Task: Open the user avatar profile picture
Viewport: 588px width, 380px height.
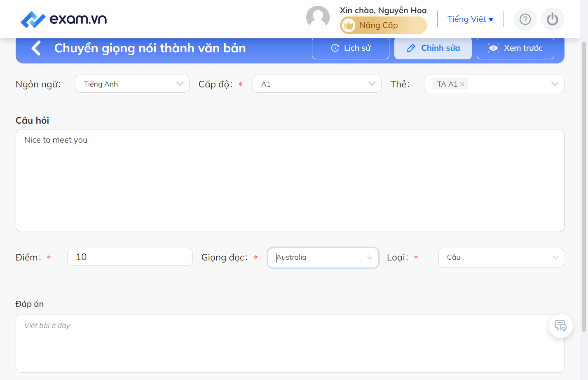Action: (x=318, y=18)
